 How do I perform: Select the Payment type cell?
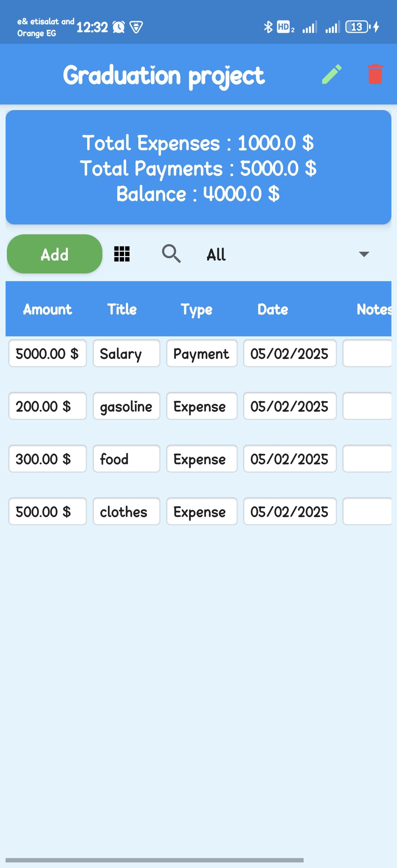(x=202, y=353)
